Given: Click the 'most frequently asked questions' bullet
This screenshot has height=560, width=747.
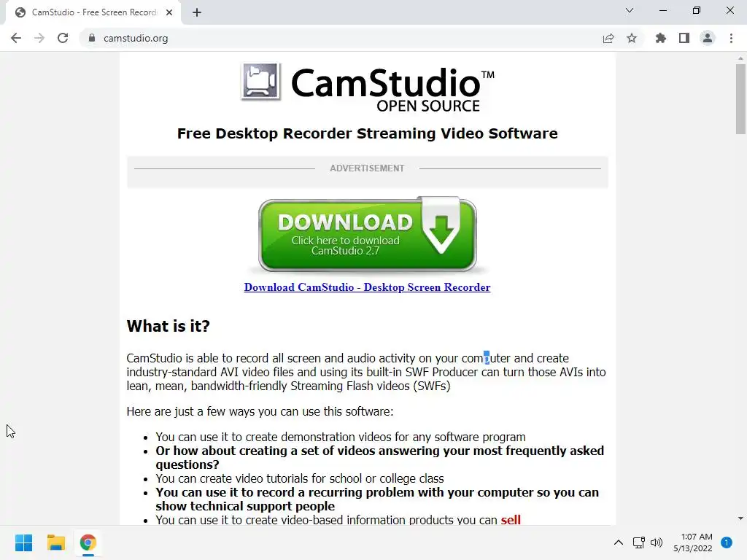Looking at the screenshot, I should coord(379,457).
